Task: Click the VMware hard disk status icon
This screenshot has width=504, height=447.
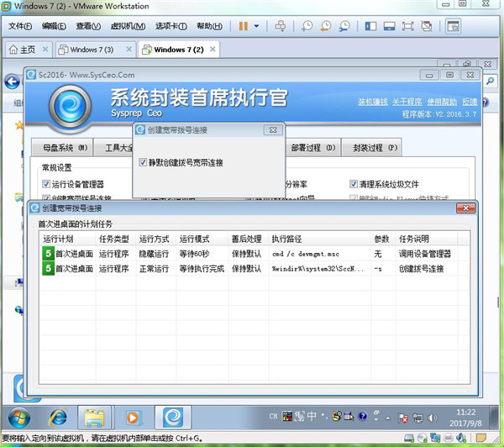Action: [409, 438]
